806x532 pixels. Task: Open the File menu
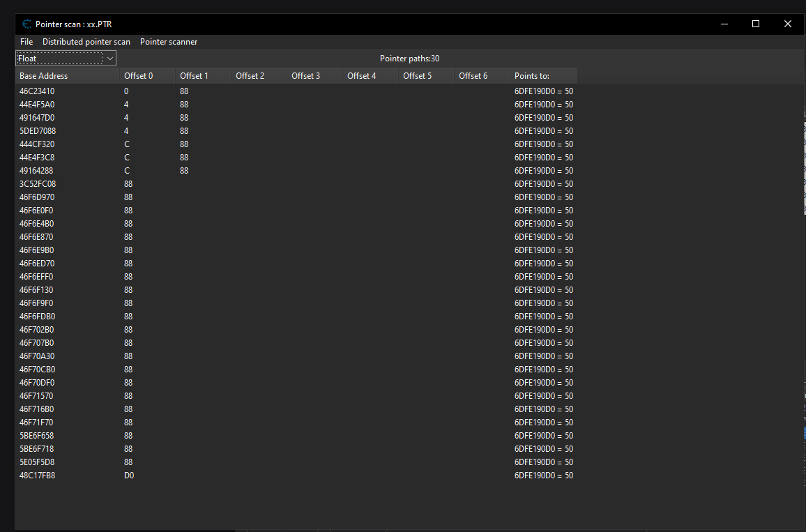point(26,42)
